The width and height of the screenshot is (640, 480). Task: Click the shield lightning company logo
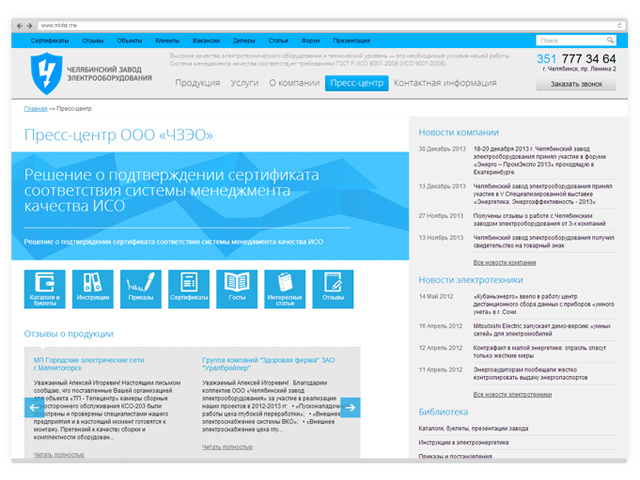pos(47,73)
